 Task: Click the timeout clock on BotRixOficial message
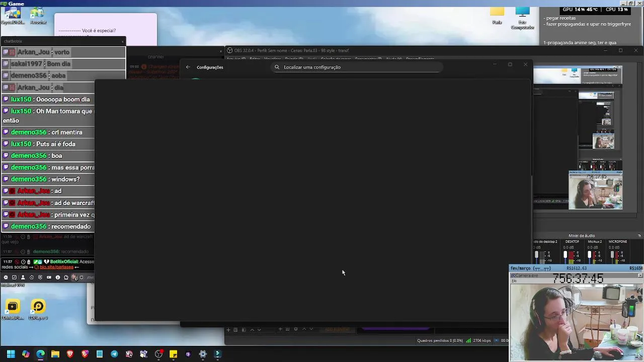coord(23,262)
